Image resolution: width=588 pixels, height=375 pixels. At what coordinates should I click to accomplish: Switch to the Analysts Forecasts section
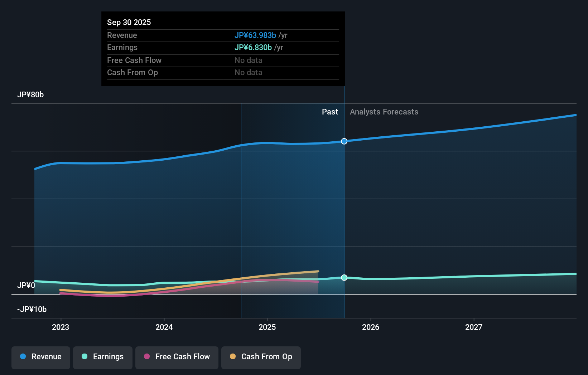point(384,112)
